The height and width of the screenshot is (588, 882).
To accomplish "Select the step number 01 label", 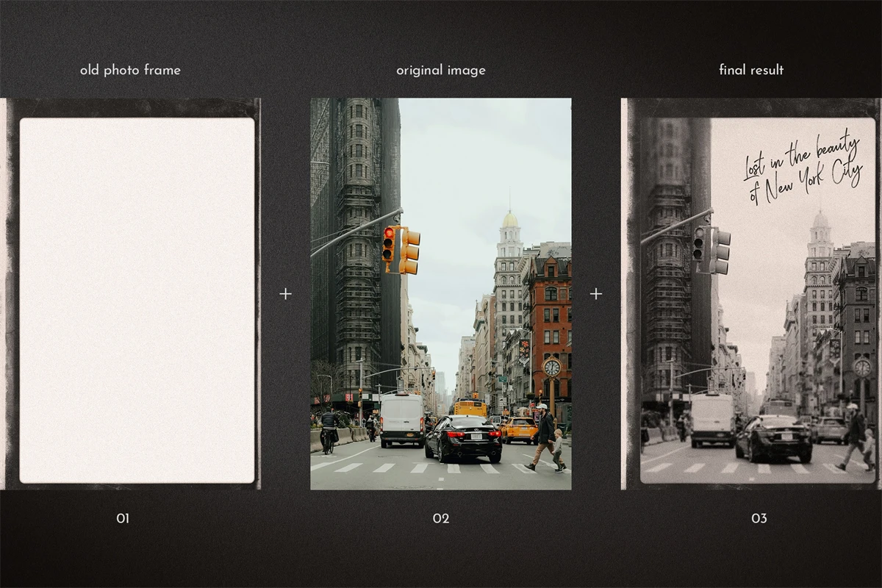I will (123, 518).
